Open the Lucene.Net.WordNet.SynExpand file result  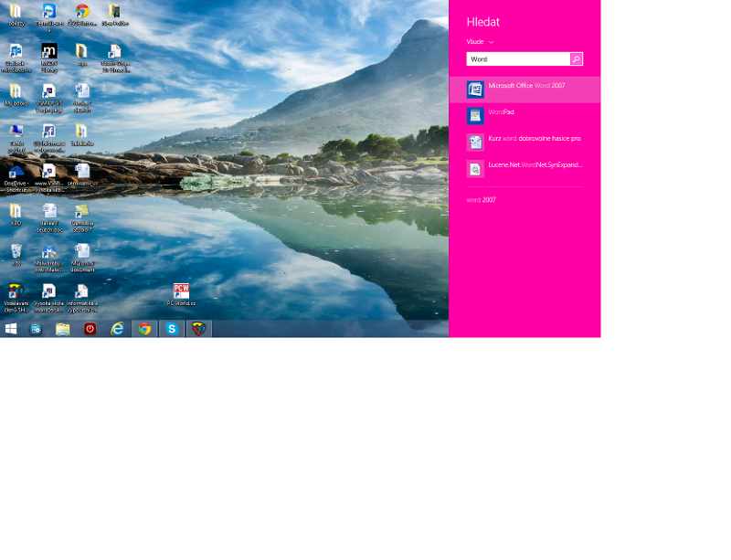click(x=524, y=169)
